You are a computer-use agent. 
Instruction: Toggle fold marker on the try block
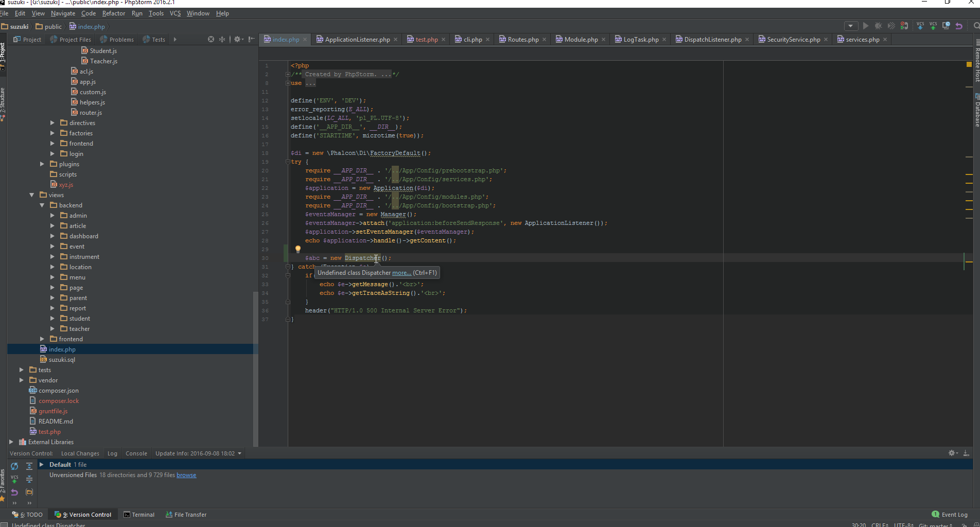point(288,162)
